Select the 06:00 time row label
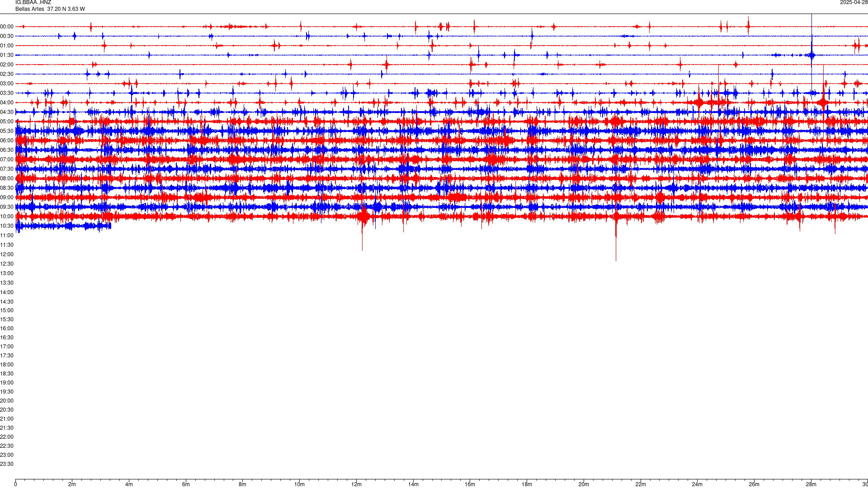The width and height of the screenshot is (868, 488). pos(7,141)
